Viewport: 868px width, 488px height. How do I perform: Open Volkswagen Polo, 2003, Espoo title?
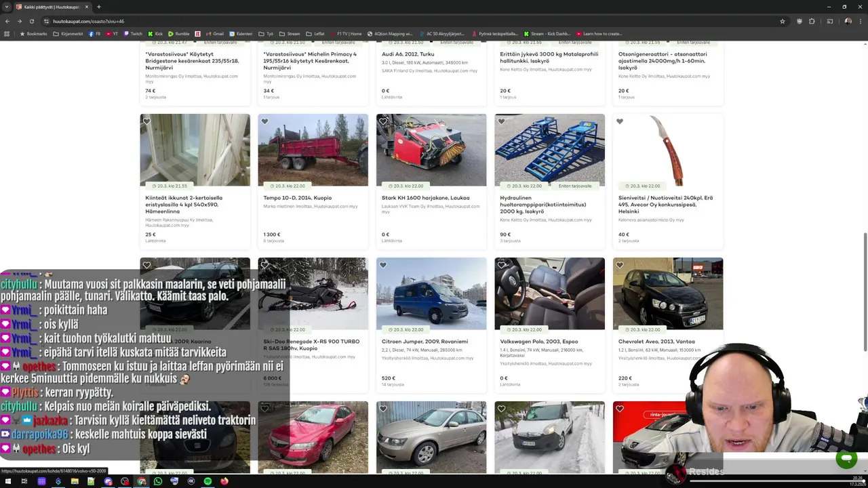tap(540, 342)
